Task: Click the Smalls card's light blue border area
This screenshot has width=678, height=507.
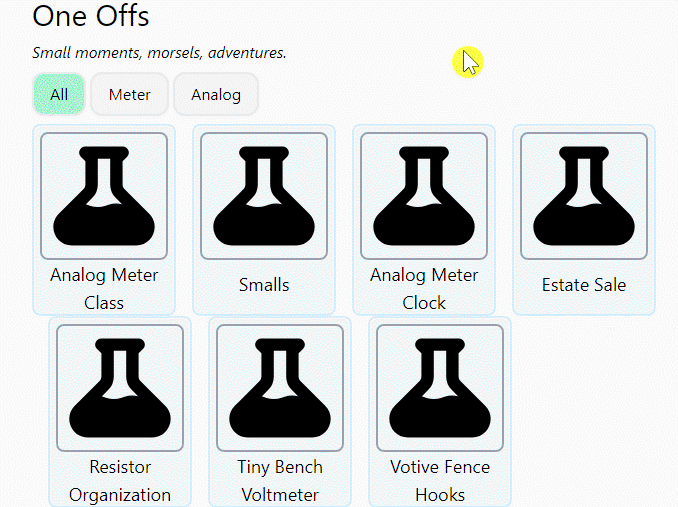Action: pos(264,310)
